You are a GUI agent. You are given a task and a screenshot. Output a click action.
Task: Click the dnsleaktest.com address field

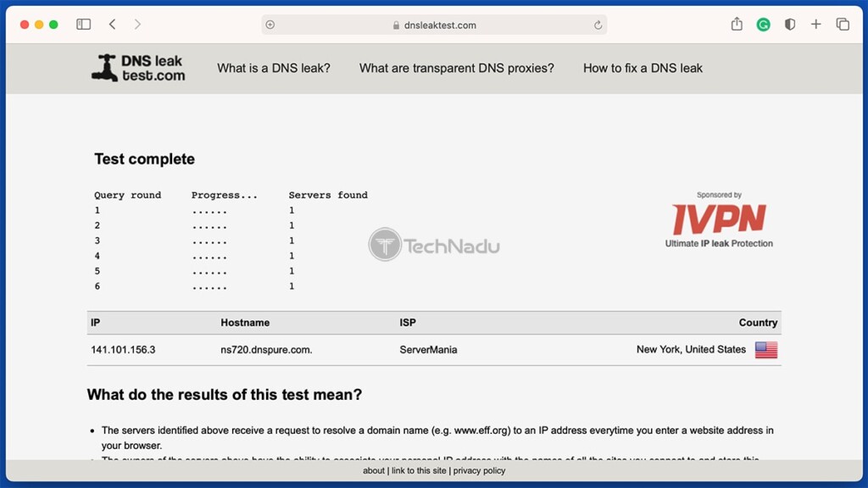(x=434, y=25)
